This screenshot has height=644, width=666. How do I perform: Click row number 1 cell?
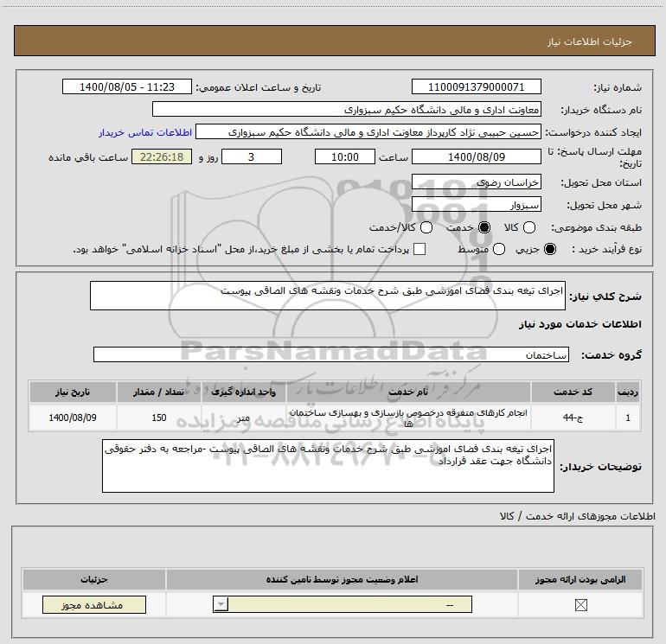pos(628,418)
